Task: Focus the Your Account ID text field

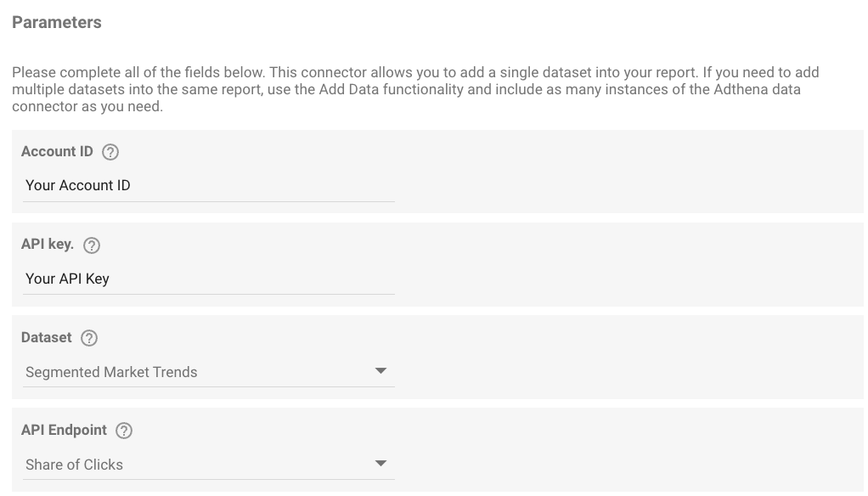Action: coord(209,185)
